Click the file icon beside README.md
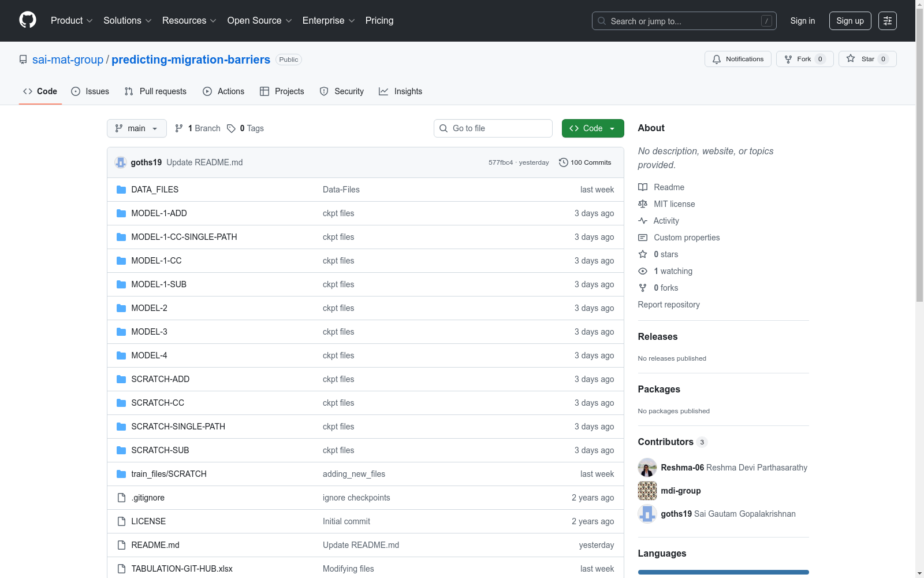Viewport: 924px width, 578px height. pyautogui.click(x=121, y=545)
